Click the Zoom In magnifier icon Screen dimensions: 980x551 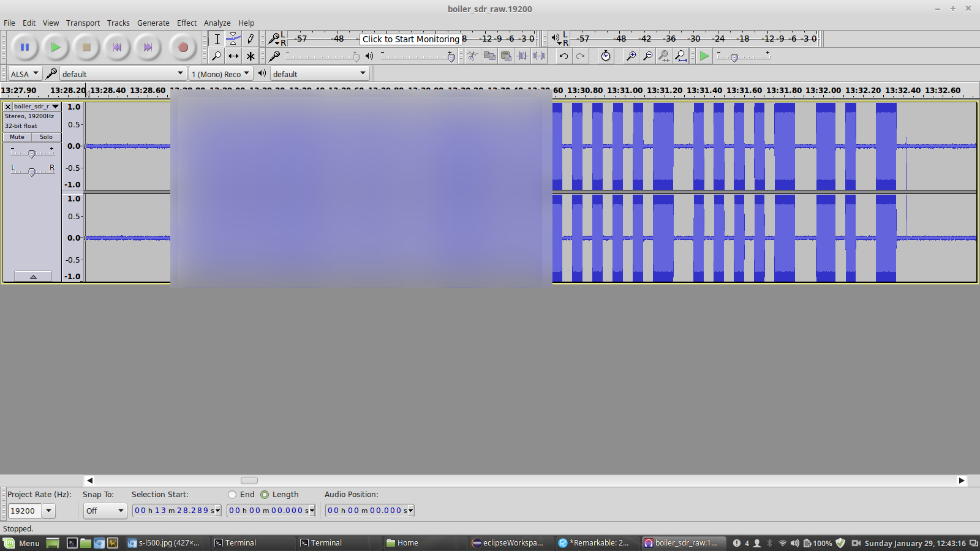(x=630, y=56)
